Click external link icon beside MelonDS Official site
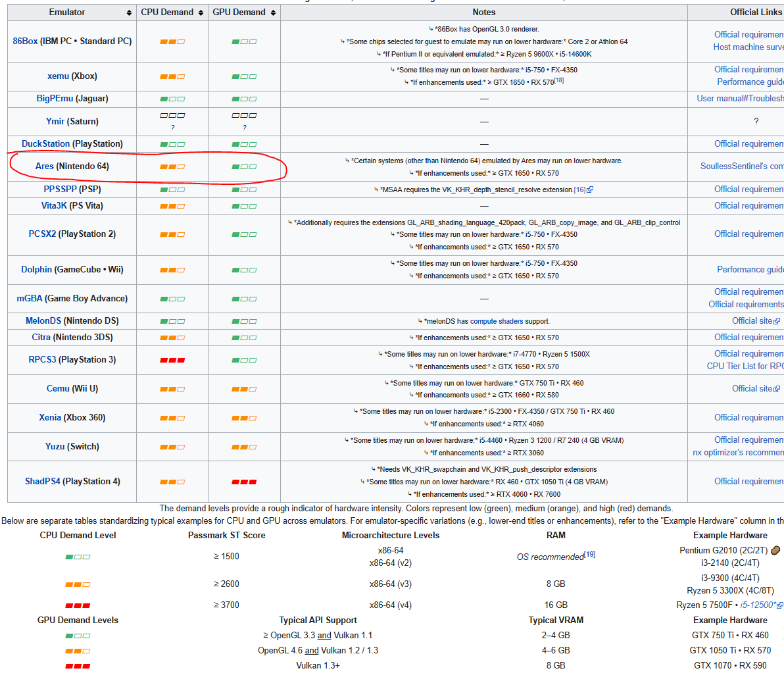Image resolution: width=784 pixels, height=683 pixels. (x=777, y=321)
